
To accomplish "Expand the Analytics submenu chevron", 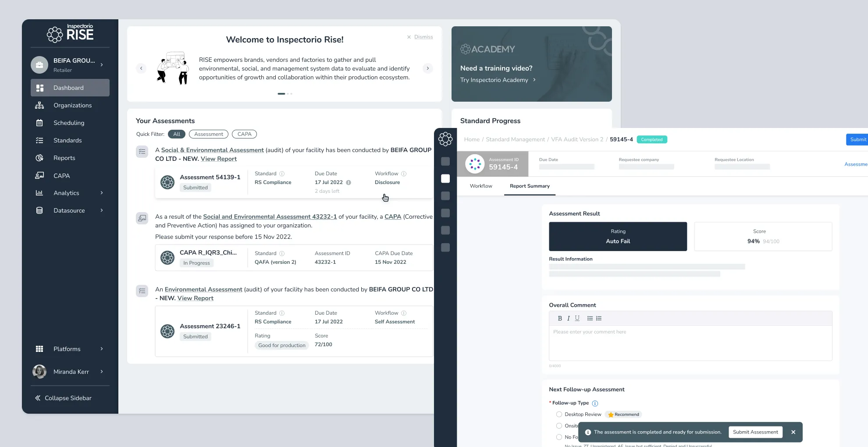I will click(x=102, y=193).
